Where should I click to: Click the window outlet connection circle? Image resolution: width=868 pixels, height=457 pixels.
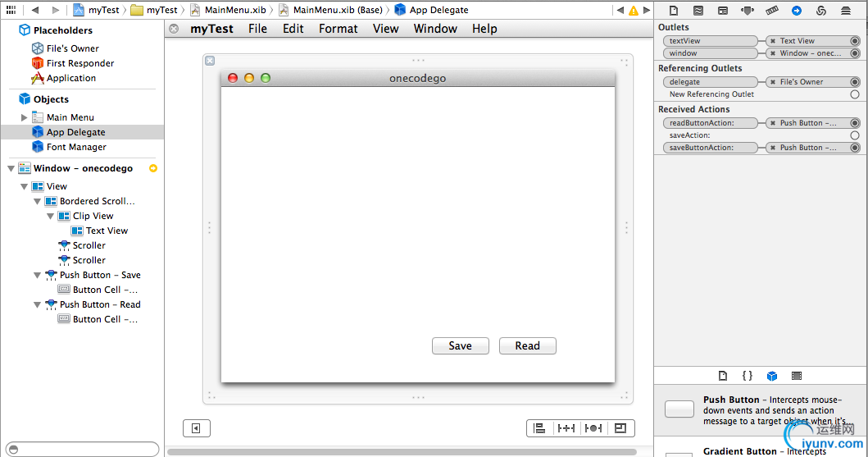tap(855, 53)
